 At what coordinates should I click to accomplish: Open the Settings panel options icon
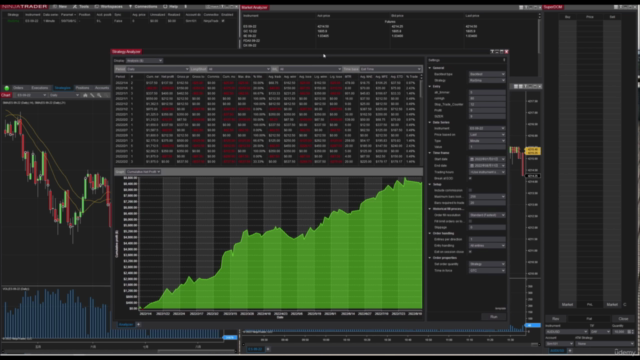(504, 60)
